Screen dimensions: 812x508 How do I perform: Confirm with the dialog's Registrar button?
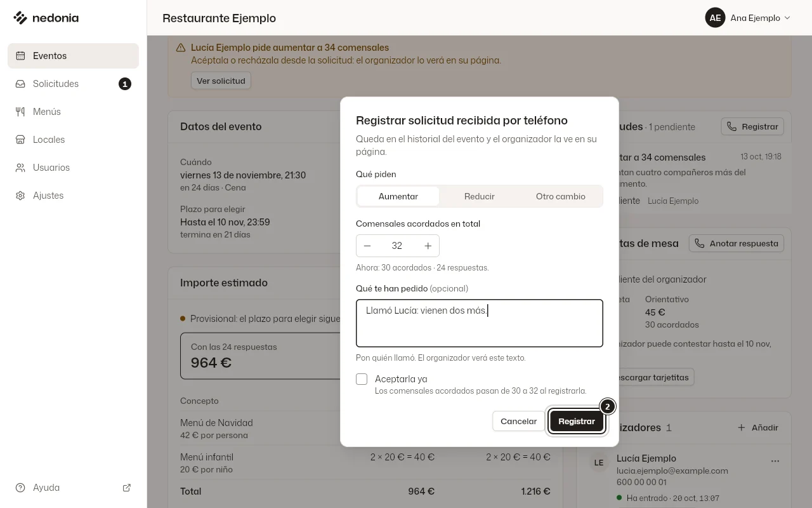[577, 421]
